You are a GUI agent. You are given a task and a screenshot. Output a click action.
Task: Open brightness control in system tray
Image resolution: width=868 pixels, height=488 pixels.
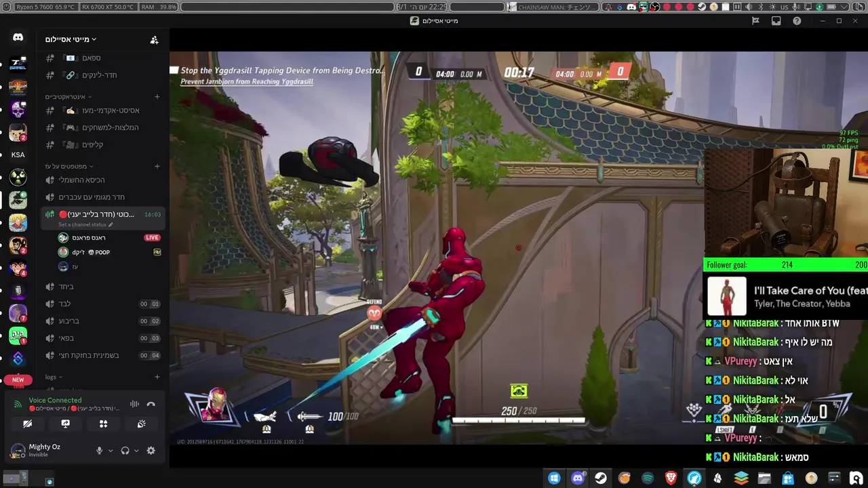click(x=772, y=7)
